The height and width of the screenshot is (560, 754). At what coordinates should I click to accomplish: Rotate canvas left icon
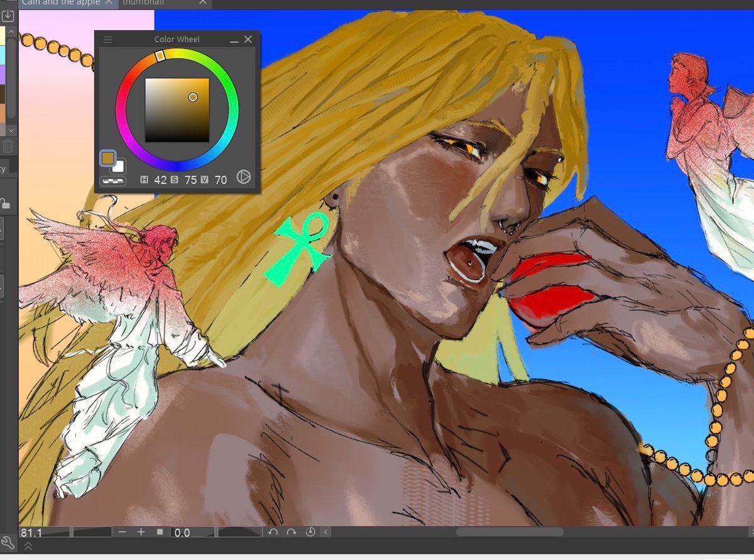tap(273, 532)
